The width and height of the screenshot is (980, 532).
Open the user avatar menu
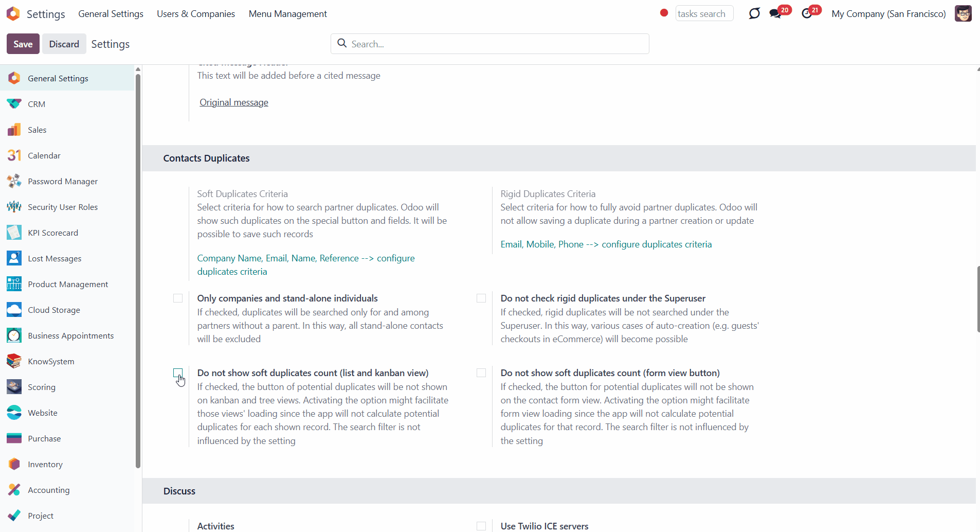tap(963, 13)
